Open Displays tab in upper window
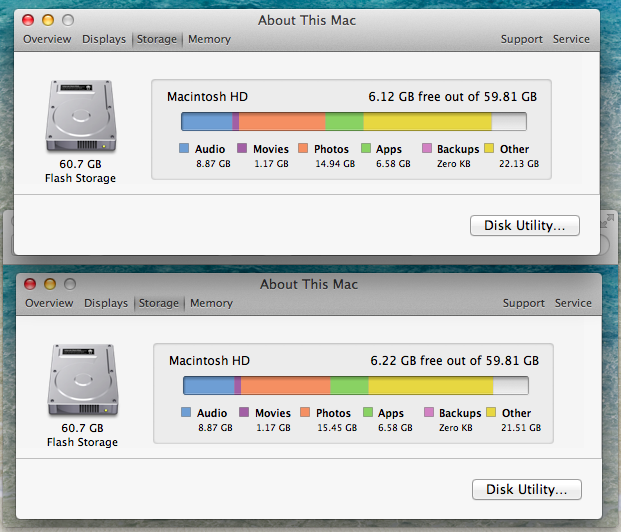The image size is (621, 532). pyautogui.click(x=104, y=39)
